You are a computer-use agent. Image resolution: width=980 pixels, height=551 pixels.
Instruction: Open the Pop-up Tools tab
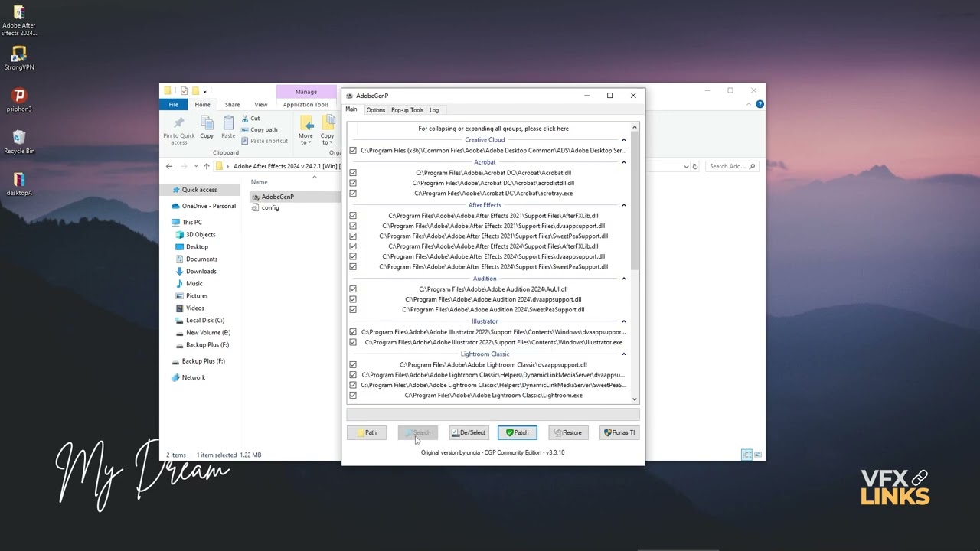point(407,110)
